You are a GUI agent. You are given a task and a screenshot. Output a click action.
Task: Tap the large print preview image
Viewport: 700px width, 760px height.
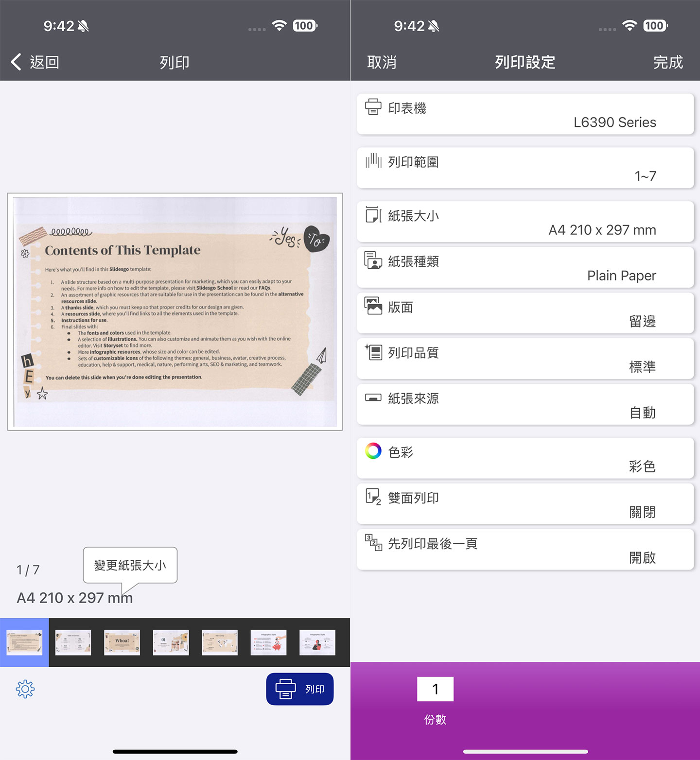(x=175, y=312)
